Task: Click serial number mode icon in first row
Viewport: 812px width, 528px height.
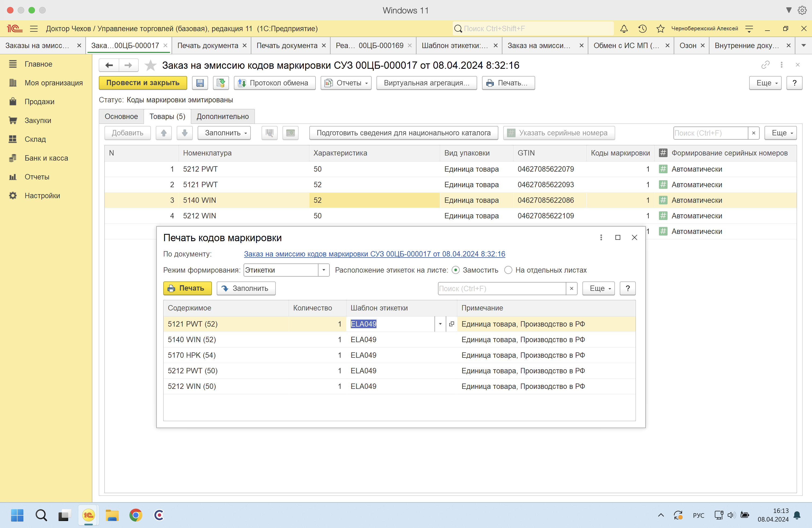Action: click(x=662, y=169)
